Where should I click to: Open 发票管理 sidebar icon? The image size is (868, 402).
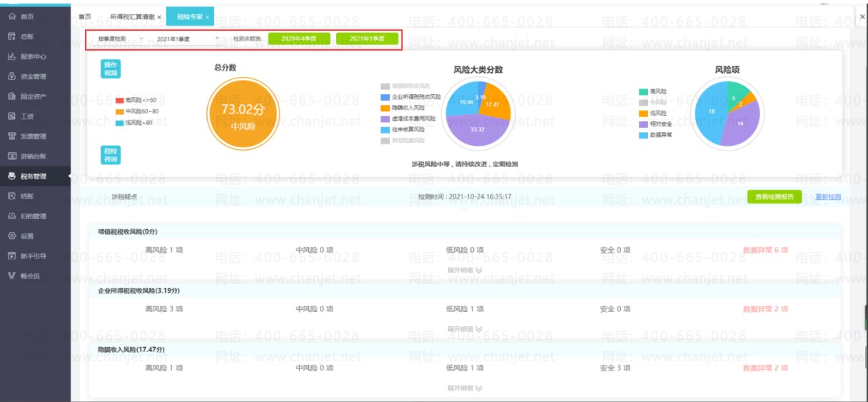click(x=12, y=136)
